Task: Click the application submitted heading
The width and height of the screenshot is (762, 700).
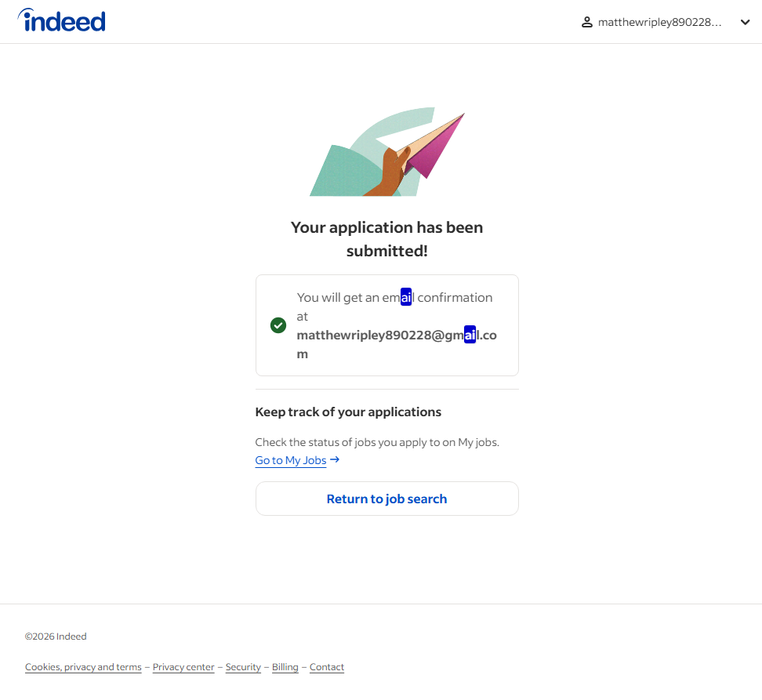Action: pos(386,239)
